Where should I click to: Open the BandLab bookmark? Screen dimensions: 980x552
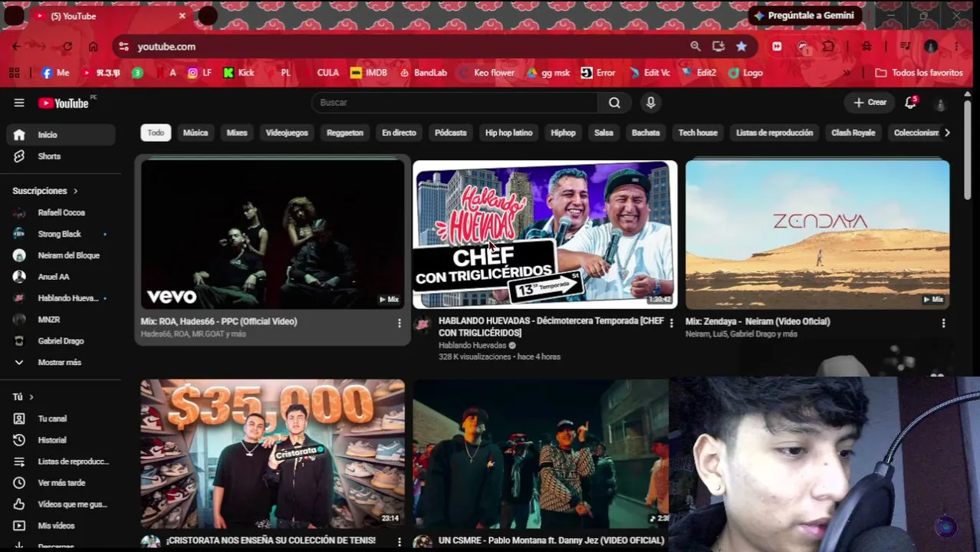[423, 73]
